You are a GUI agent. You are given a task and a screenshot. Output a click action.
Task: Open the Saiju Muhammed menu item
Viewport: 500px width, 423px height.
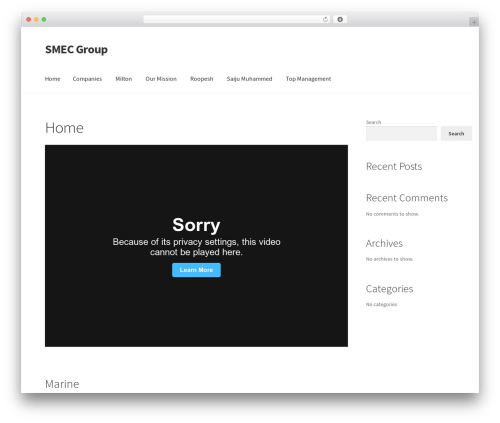coord(249,79)
